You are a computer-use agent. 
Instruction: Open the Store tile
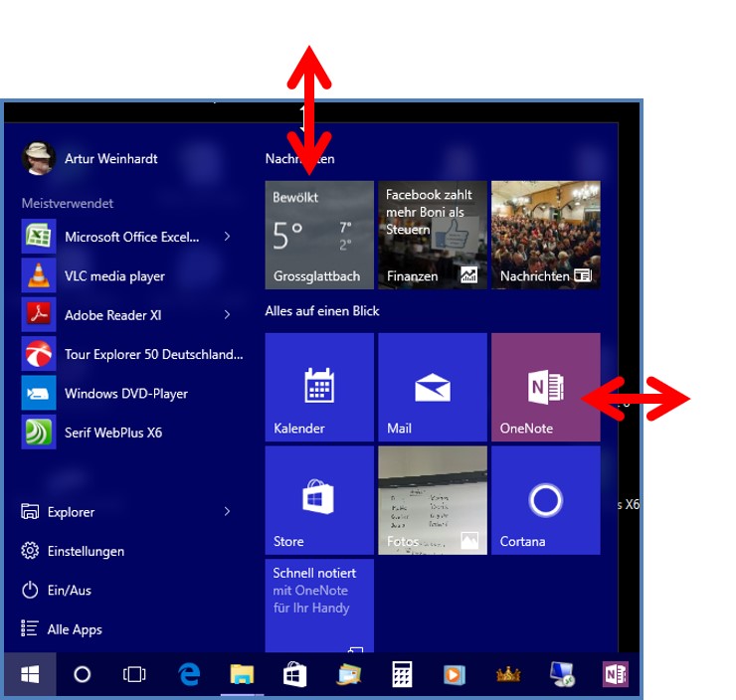point(319,500)
